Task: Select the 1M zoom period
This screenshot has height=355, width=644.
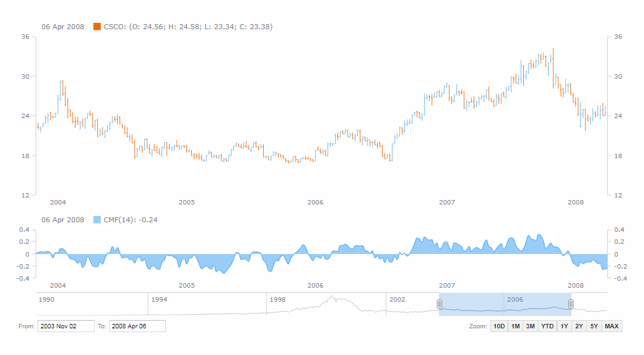Action: pyautogui.click(x=515, y=326)
